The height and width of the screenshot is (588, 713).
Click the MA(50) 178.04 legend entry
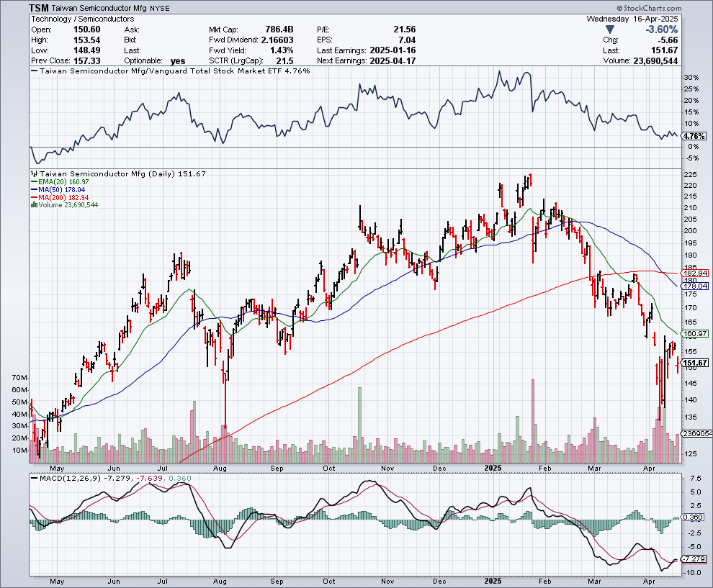(x=58, y=189)
